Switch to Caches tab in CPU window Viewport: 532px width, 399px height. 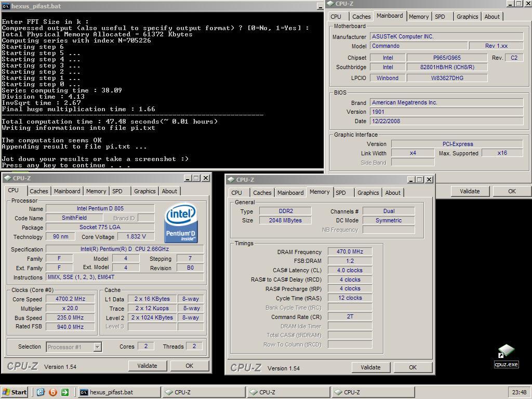point(38,191)
